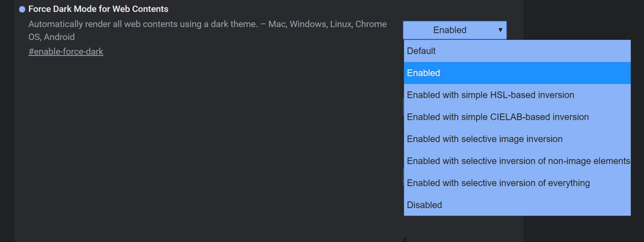Click the blue modified-flag dot indicator
This screenshot has height=242, width=644.
click(x=22, y=9)
